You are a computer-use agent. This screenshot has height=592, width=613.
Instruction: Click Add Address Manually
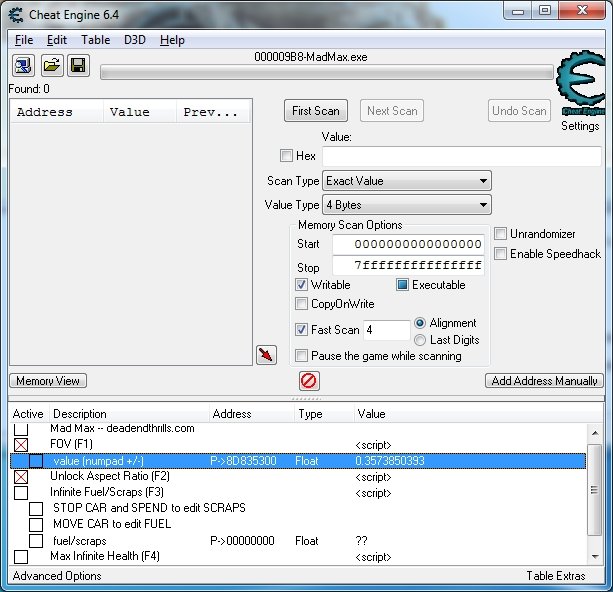[544, 380]
